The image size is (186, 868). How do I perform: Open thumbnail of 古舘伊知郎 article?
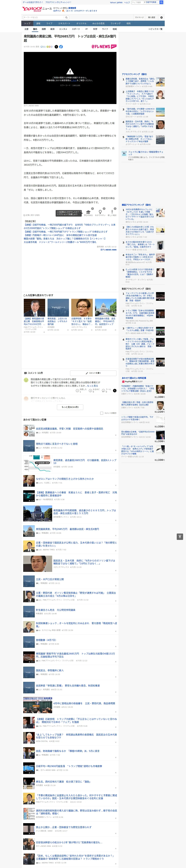pyautogui.click(x=82, y=308)
